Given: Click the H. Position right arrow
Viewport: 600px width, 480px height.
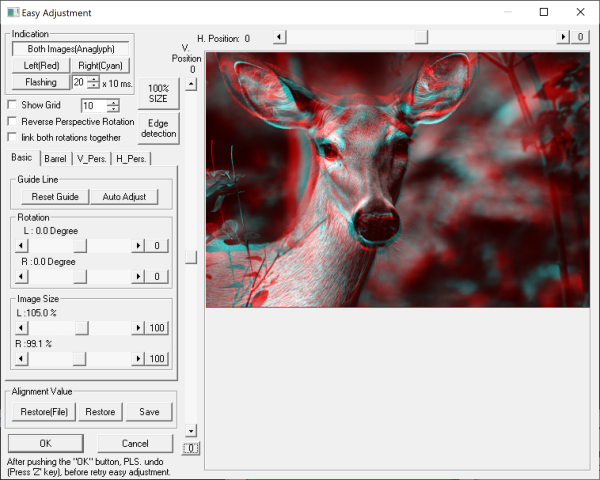Looking at the screenshot, I should click(563, 37).
